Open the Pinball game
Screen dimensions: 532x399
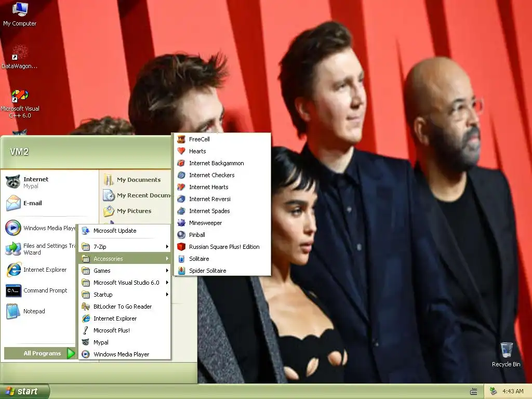(x=222, y=235)
